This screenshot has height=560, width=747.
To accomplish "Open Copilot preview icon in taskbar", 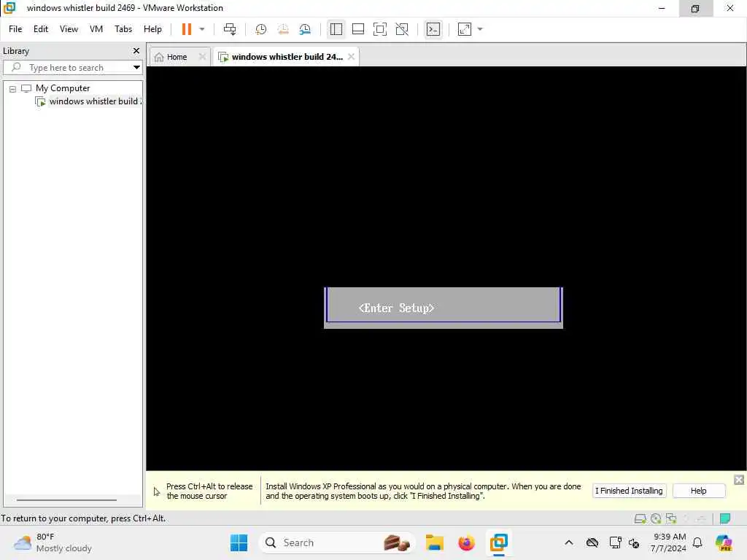I will 724,542.
